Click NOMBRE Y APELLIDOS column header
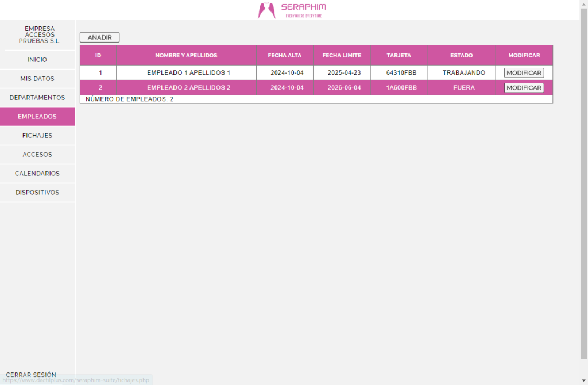Viewport: 588px width, 385px height. click(187, 55)
